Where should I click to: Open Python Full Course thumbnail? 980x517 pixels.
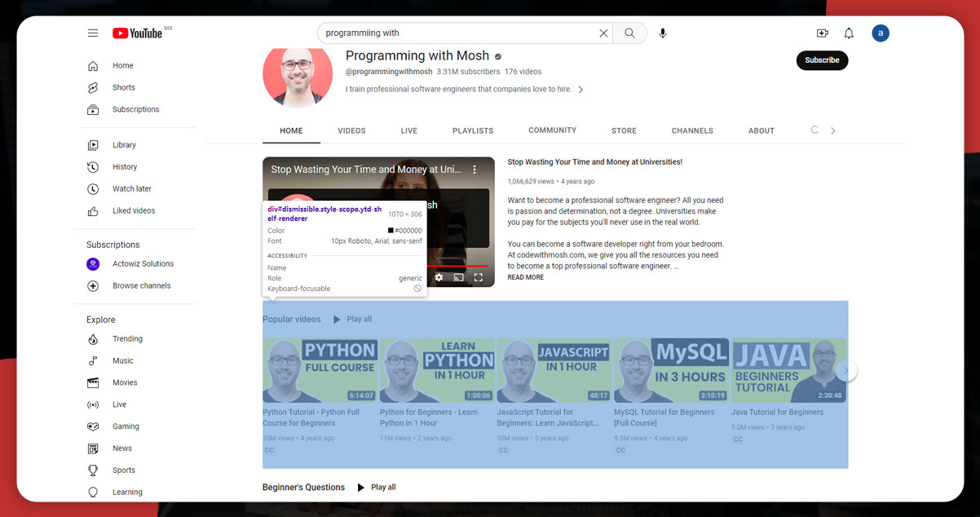(320, 370)
